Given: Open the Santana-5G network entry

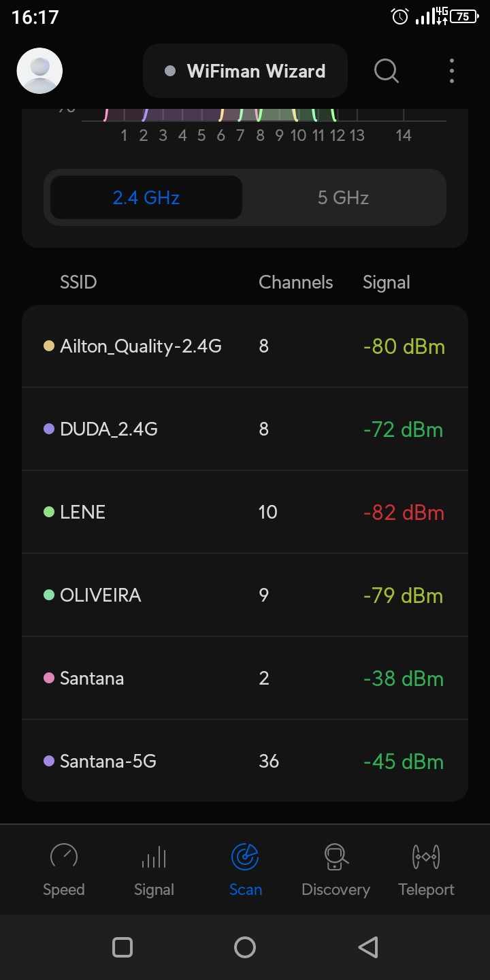Looking at the screenshot, I should [x=245, y=761].
